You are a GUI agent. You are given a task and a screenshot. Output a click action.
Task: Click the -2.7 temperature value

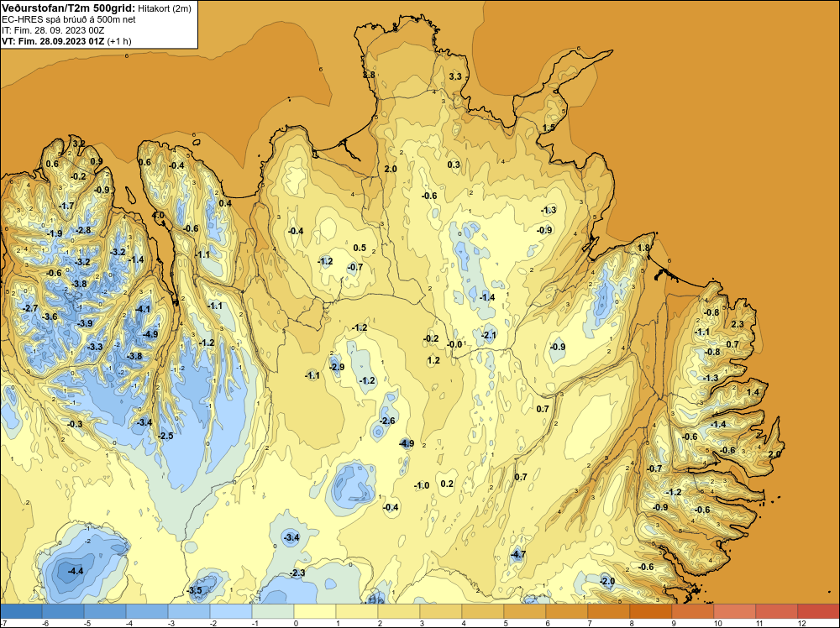30,308
